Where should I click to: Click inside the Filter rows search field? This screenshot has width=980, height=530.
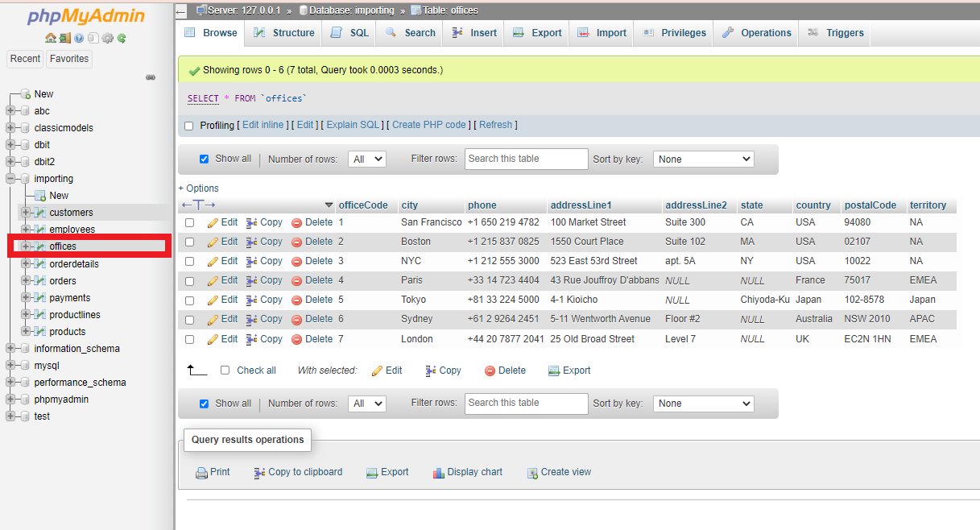point(526,159)
